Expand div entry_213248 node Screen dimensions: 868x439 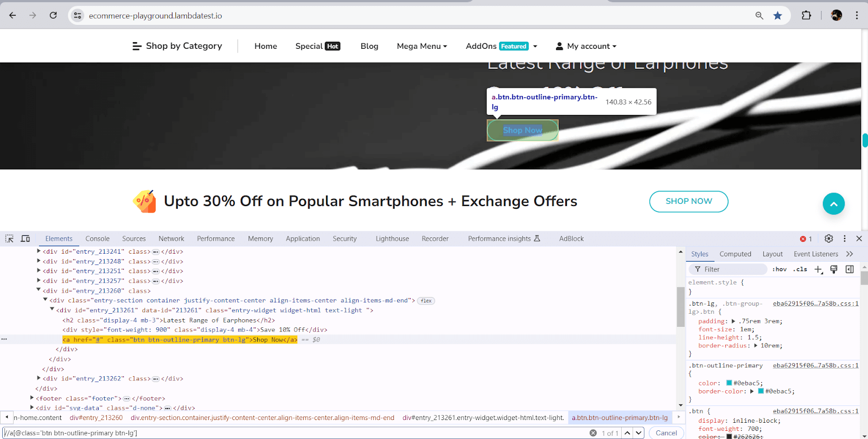pos(39,261)
